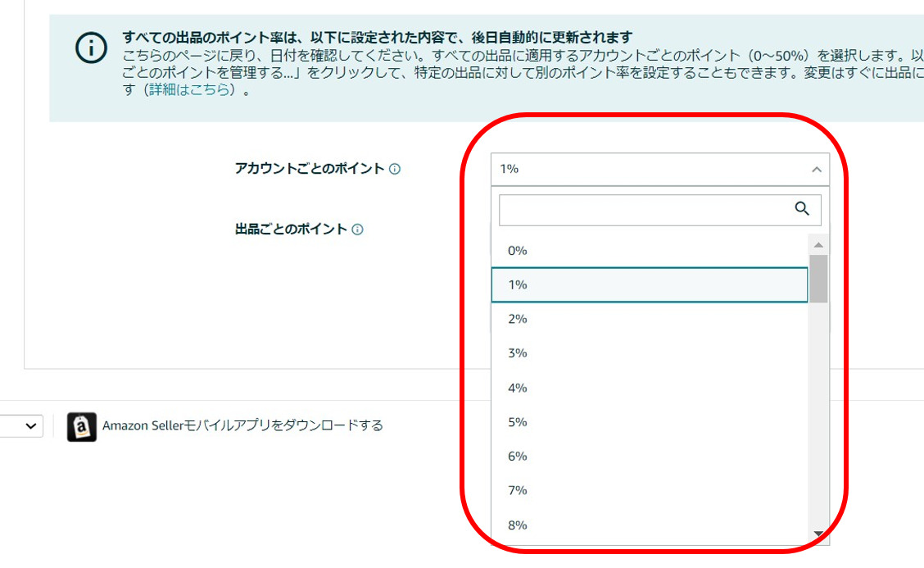Click the Amazon Seller app icon
This screenshot has height=568, width=924.
[81, 426]
